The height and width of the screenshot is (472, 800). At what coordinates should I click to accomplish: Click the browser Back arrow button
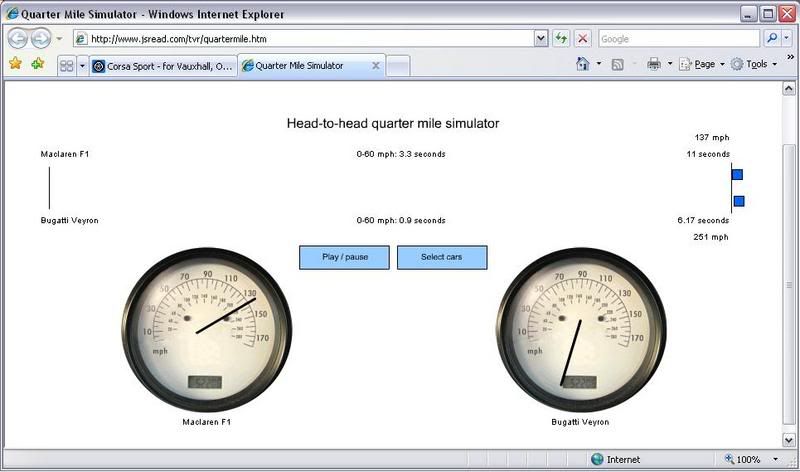18,39
